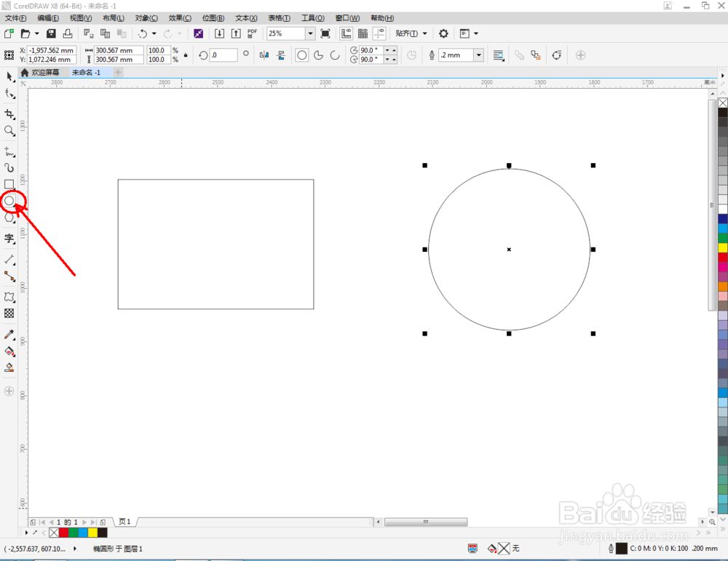Expand the Open file dropdown arrow
728x561 pixels.
(x=36, y=33)
